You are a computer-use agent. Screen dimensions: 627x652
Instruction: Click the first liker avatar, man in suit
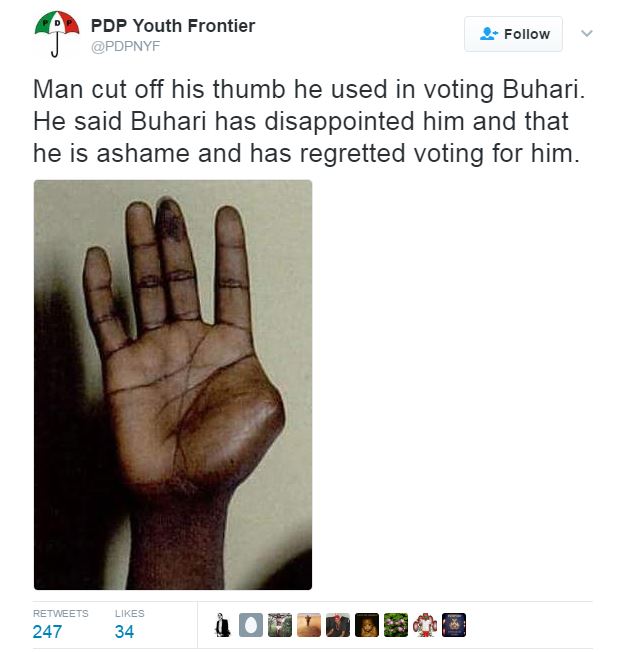point(223,625)
